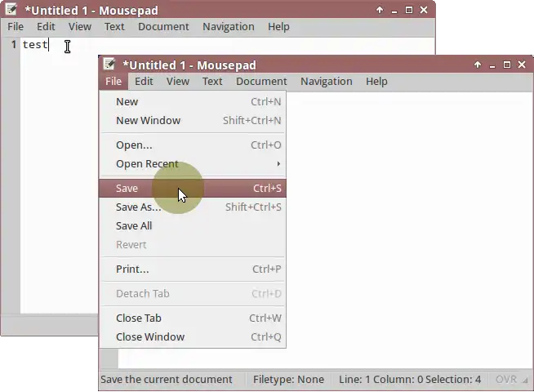Choose Open... from the File menu
The image size is (534, 392).
click(193, 145)
